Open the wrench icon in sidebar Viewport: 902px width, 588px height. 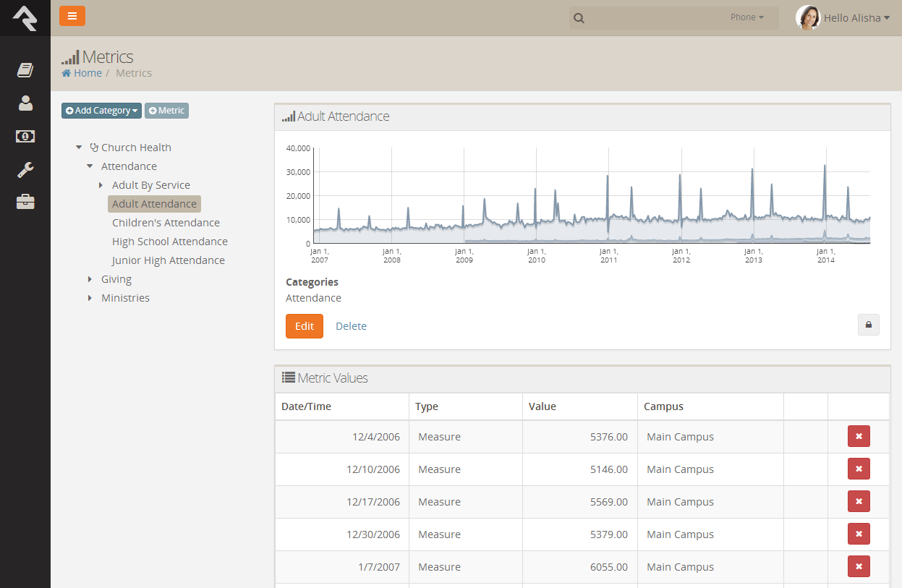[25, 169]
